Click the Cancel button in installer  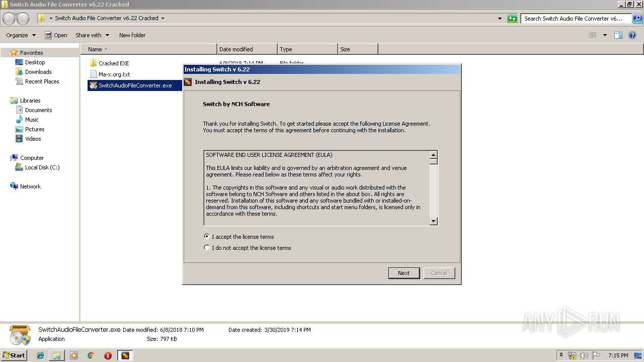tap(439, 273)
